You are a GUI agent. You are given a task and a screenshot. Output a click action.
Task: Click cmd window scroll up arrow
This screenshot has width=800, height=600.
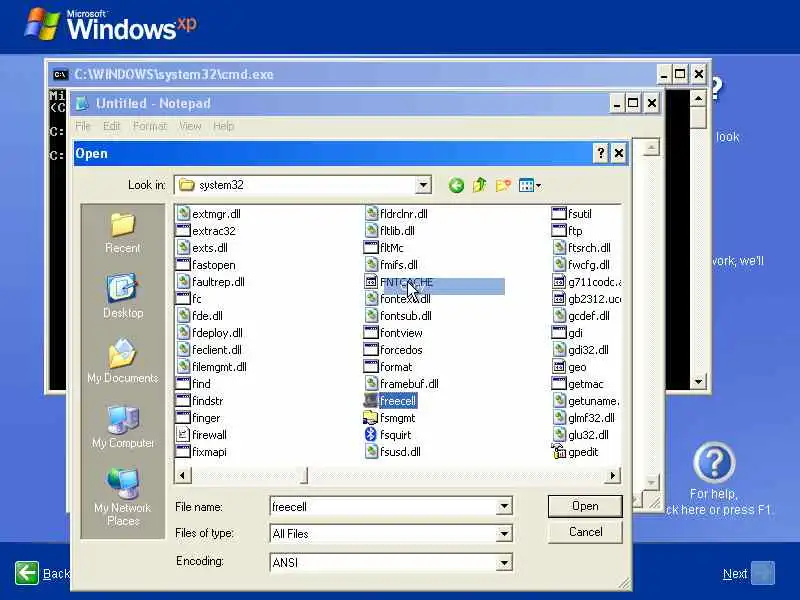point(698,98)
